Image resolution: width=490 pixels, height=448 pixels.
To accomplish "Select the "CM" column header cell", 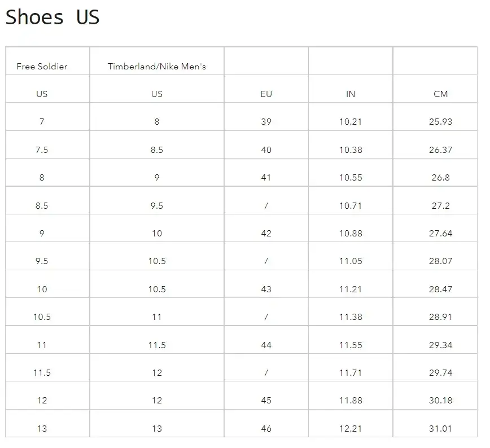I will (x=440, y=94).
